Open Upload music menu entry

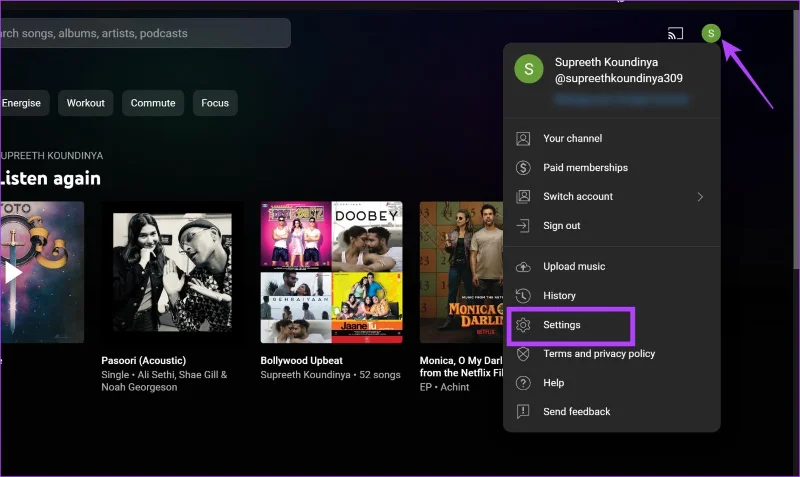pyautogui.click(x=612, y=267)
